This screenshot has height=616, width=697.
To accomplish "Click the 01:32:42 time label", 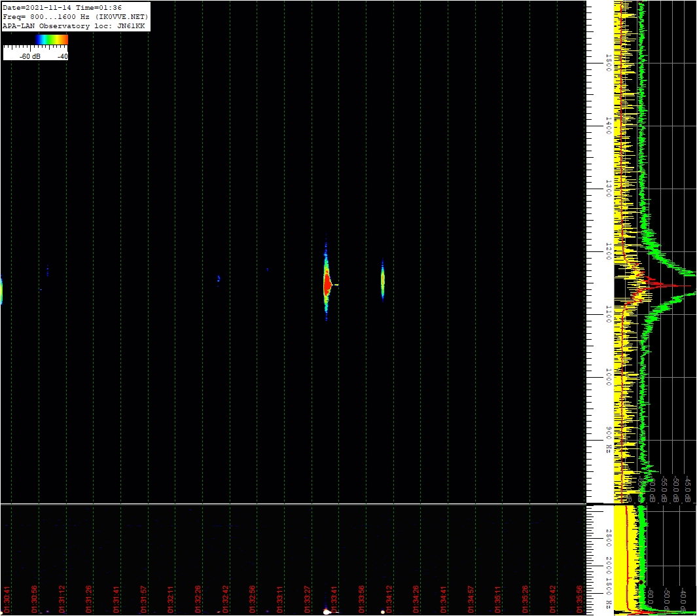I will [225, 599].
